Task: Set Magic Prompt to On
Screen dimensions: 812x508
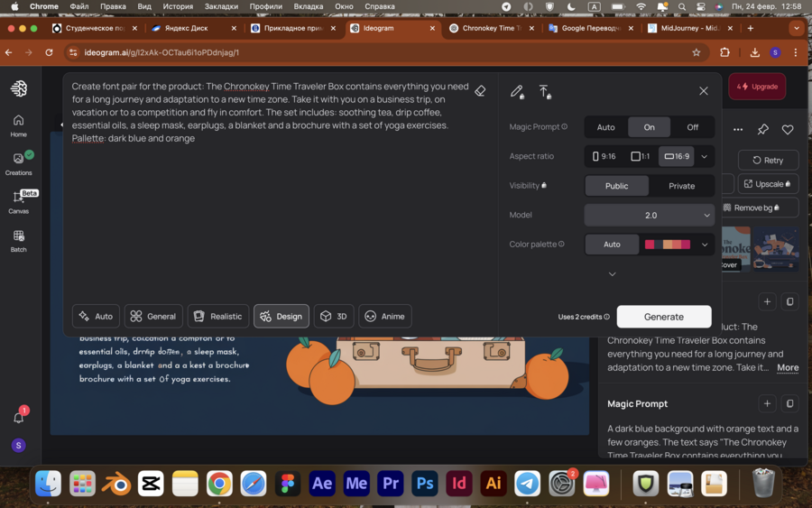Action: [649, 127]
